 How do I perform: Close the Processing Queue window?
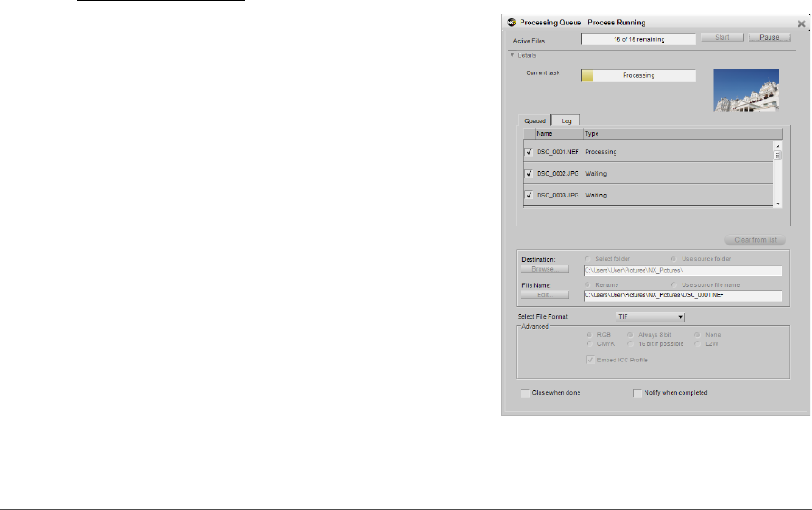point(801,24)
